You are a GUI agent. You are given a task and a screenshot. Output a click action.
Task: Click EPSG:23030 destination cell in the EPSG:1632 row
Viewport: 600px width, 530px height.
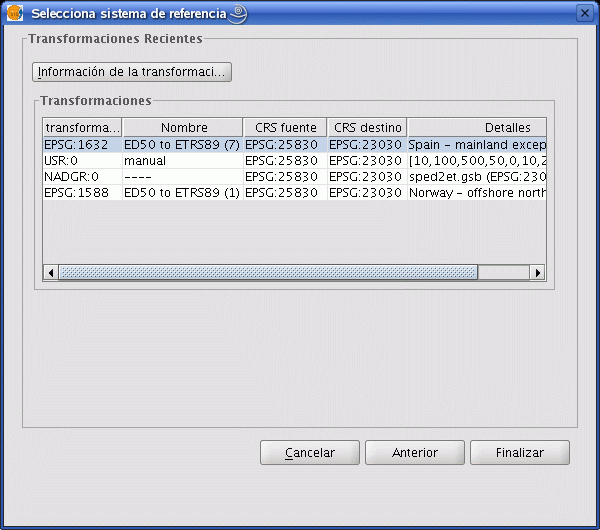[367, 145]
